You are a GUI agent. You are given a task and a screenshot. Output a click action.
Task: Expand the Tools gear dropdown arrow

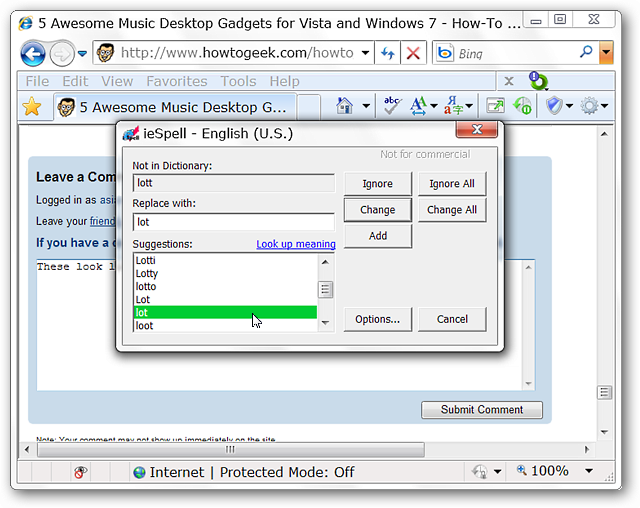coord(605,106)
